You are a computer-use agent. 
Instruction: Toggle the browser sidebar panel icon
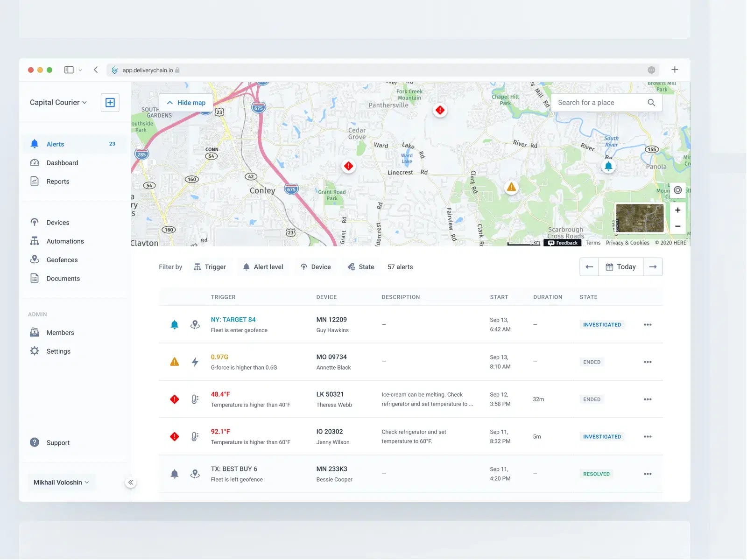point(69,70)
